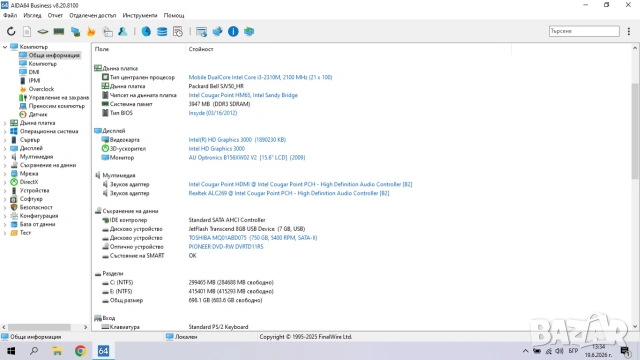640x360 pixels.
Task: Open the Отчет menu
Action: 55,16
